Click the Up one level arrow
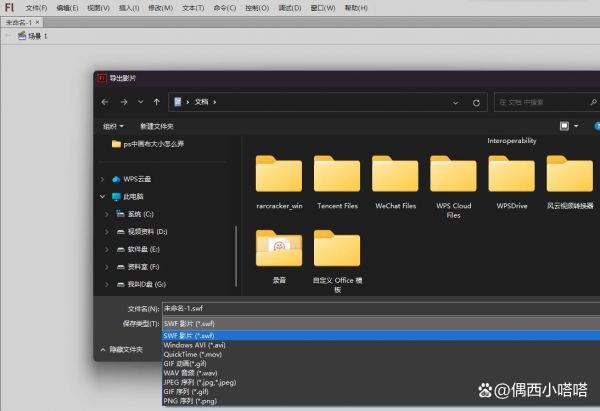Viewport: 600px width, 411px height. [156, 102]
